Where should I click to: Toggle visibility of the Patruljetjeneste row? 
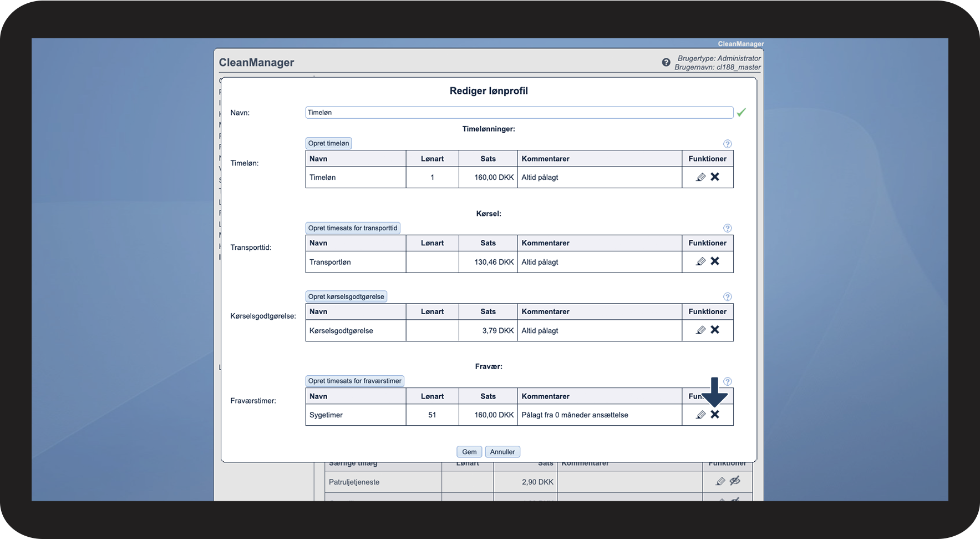click(735, 481)
